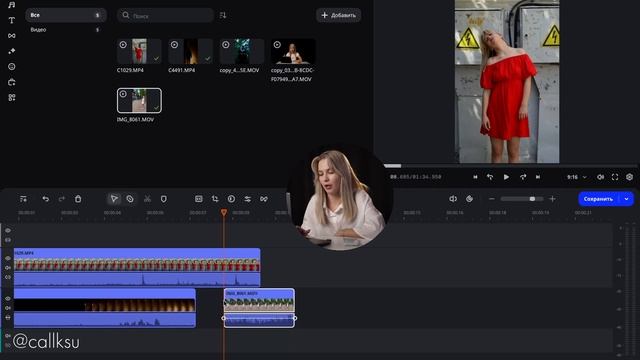Select the fire clip on lower track
This screenshot has width=640, height=360.
coord(105,308)
